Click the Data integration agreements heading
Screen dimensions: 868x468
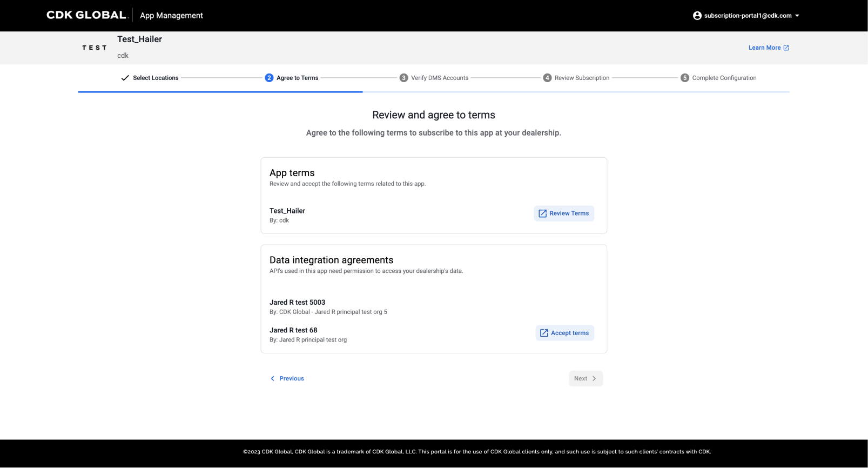tap(331, 260)
